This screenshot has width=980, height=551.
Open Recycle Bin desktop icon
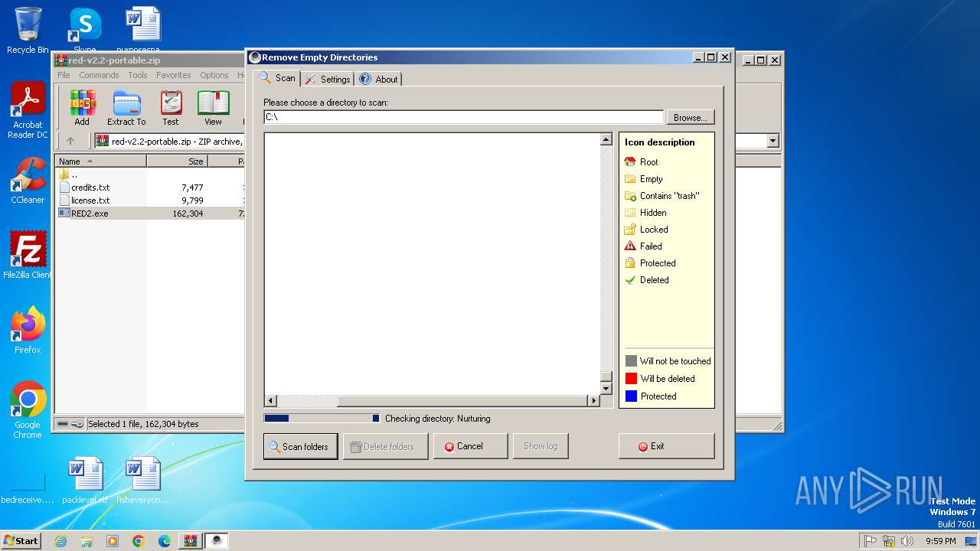point(28,31)
